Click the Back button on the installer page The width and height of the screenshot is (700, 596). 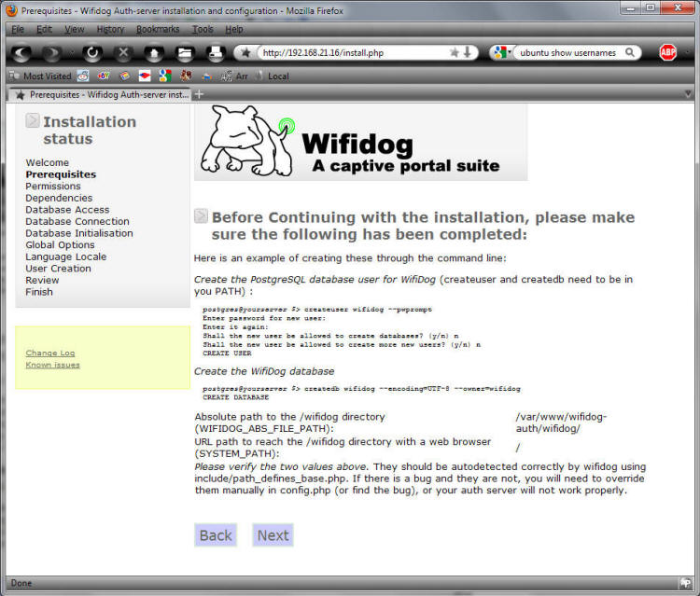click(216, 534)
